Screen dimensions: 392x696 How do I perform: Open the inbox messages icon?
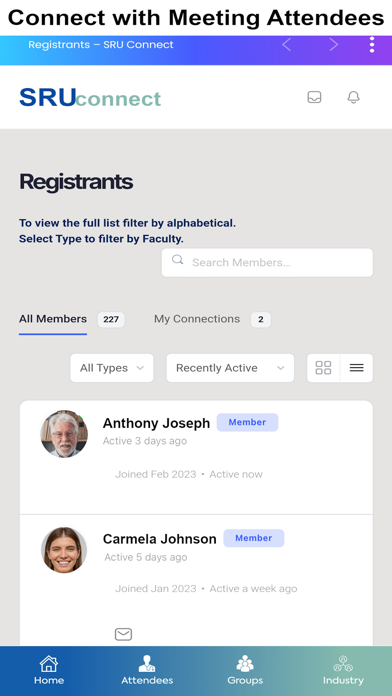pos(314,97)
